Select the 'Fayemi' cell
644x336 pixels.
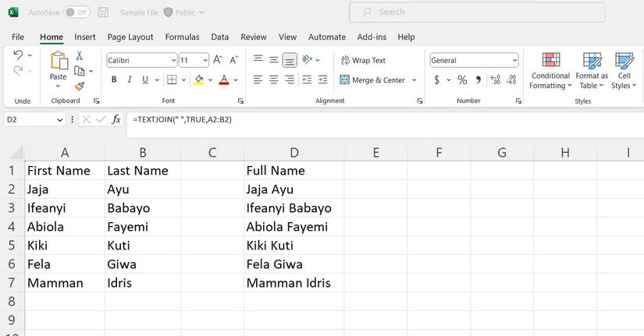pyautogui.click(x=143, y=226)
